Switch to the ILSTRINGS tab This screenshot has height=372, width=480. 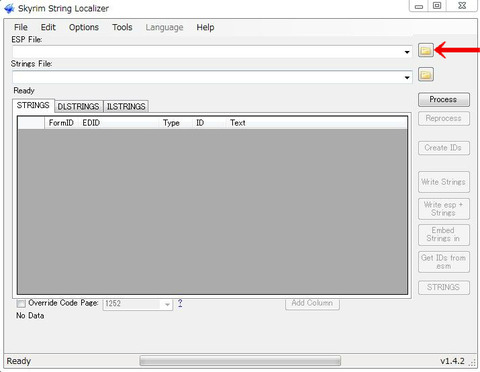point(126,106)
